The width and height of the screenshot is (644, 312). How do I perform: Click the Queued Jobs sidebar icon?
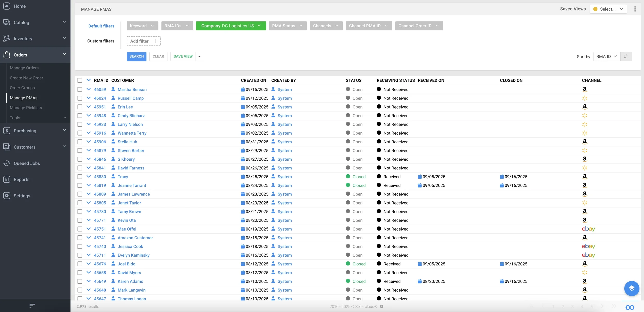click(x=7, y=163)
